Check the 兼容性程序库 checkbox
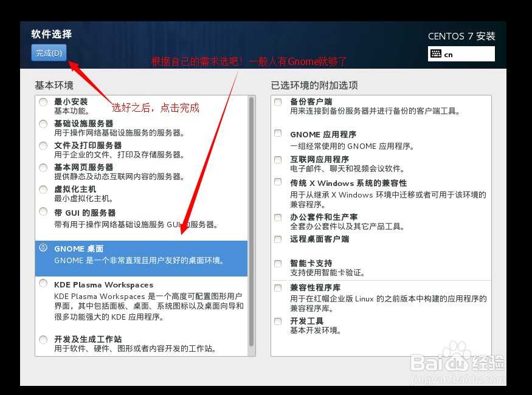The image size is (532, 395). 278,288
